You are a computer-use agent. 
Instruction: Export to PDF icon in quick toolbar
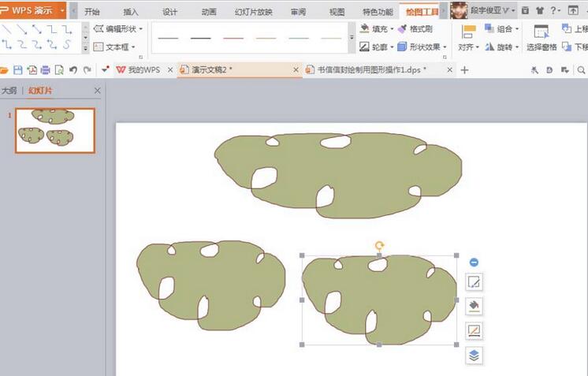click(x=32, y=69)
